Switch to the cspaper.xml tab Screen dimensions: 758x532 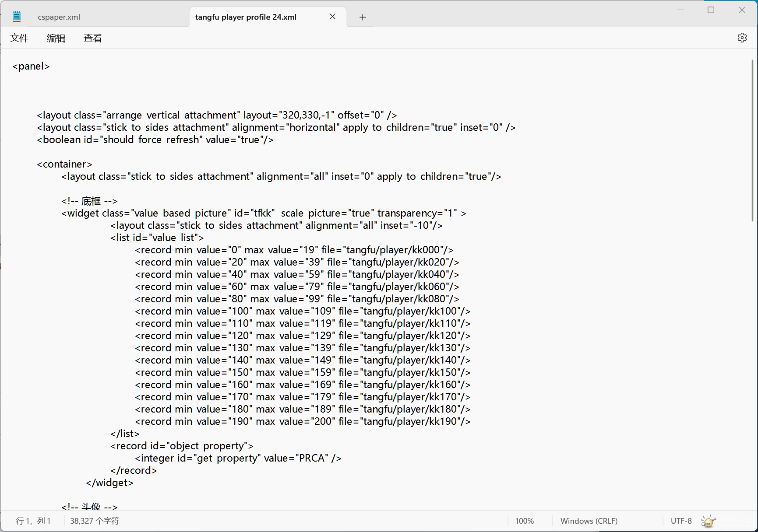[59, 17]
